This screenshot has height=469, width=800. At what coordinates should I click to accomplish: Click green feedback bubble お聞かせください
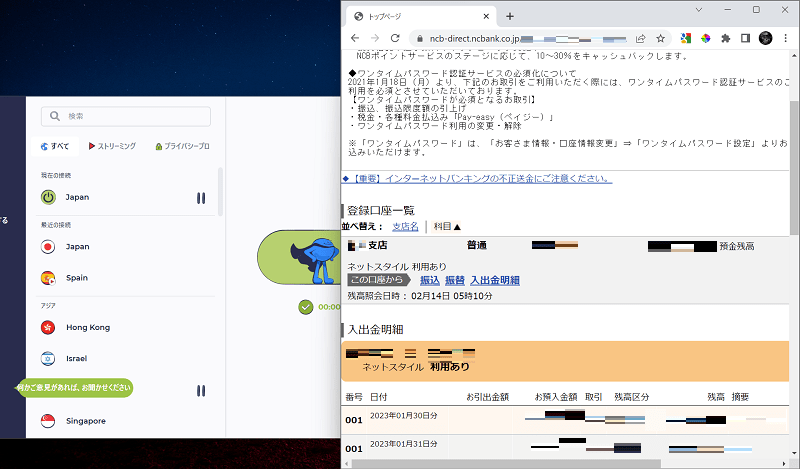click(74, 388)
